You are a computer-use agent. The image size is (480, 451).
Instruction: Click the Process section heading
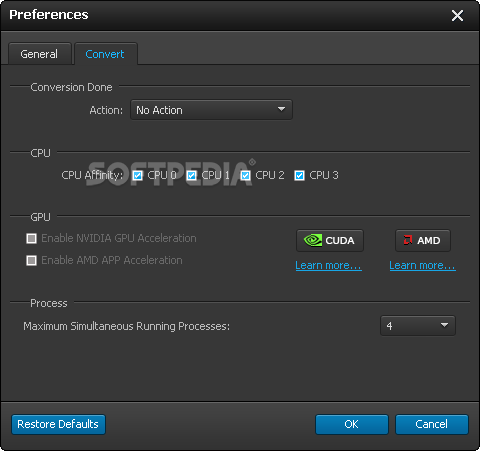pyautogui.click(x=49, y=303)
